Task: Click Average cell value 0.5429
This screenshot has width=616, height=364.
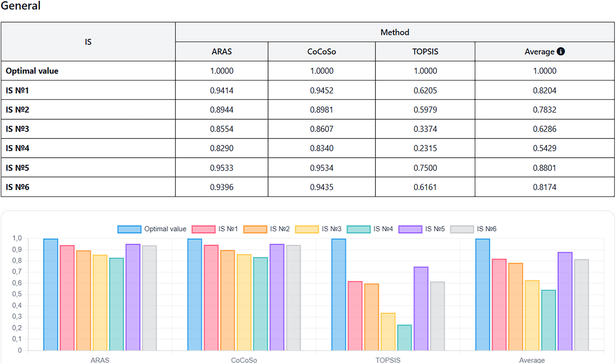Action: (544, 148)
